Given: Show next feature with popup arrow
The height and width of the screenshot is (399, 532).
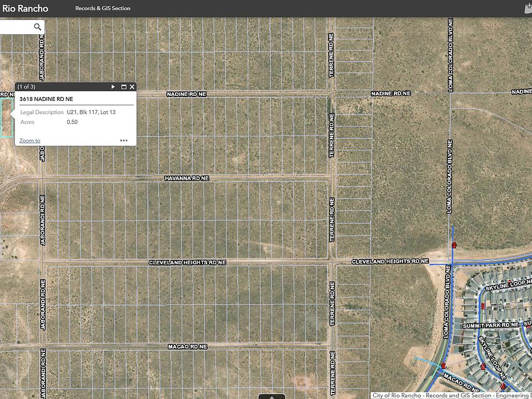Looking at the screenshot, I should (113, 87).
